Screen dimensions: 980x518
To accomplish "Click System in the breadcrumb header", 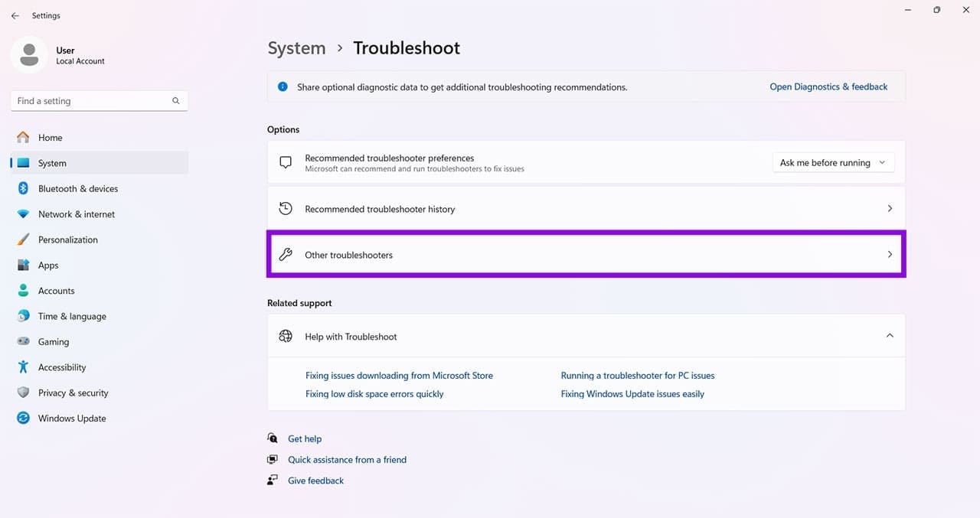I will 296,48.
